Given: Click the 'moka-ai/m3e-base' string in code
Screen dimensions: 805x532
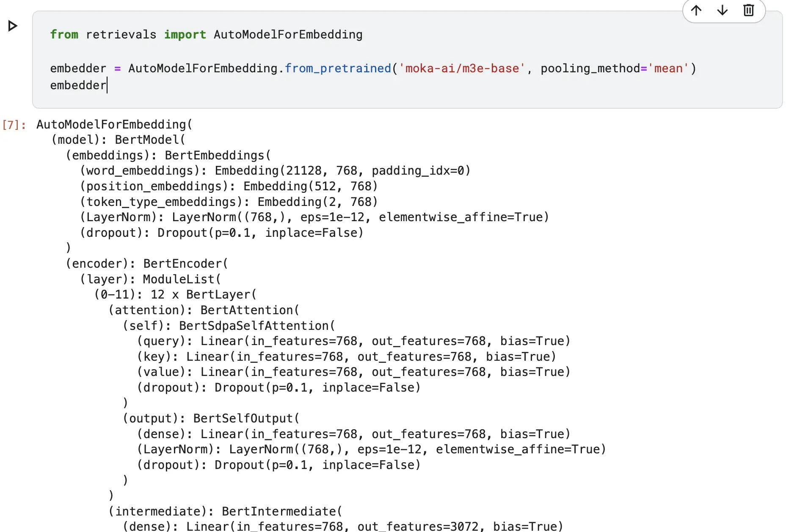Looking at the screenshot, I should [x=462, y=69].
